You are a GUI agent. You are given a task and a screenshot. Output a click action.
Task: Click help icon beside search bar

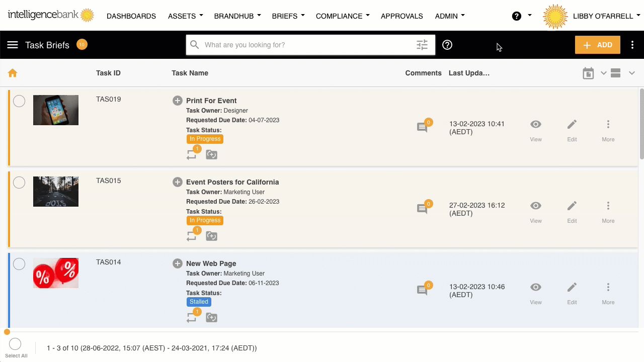(447, 45)
